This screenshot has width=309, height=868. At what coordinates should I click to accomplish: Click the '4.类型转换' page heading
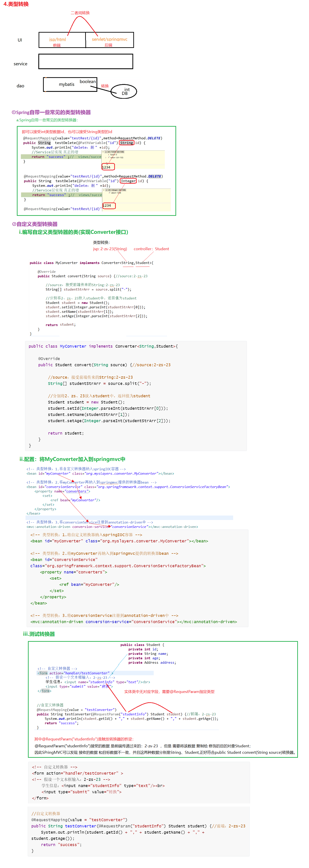[16, 4]
